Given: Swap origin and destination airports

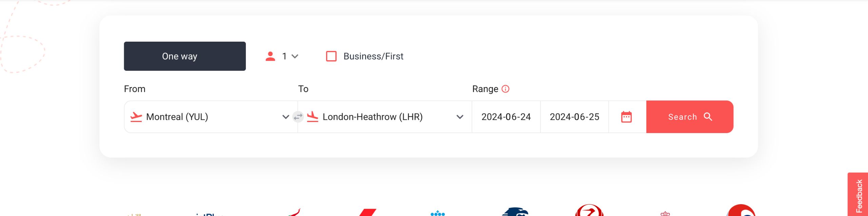Looking at the screenshot, I should pyautogui.click(x=298, y=117).
